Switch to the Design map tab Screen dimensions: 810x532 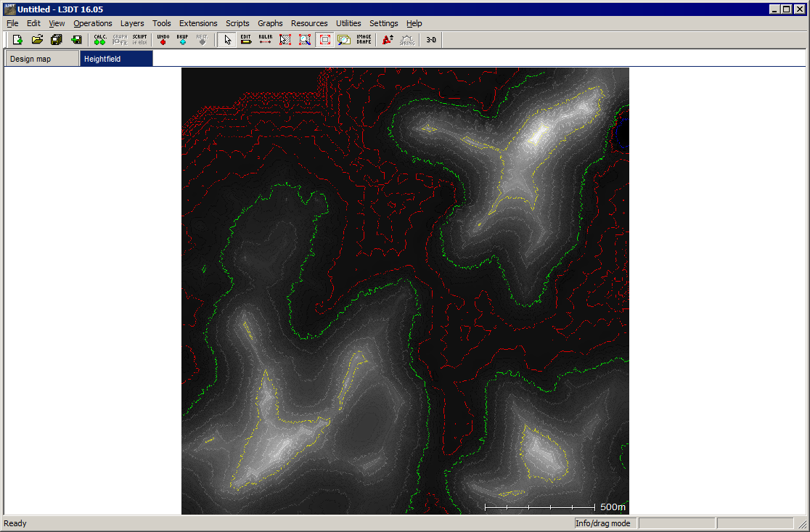click(42, 59)
